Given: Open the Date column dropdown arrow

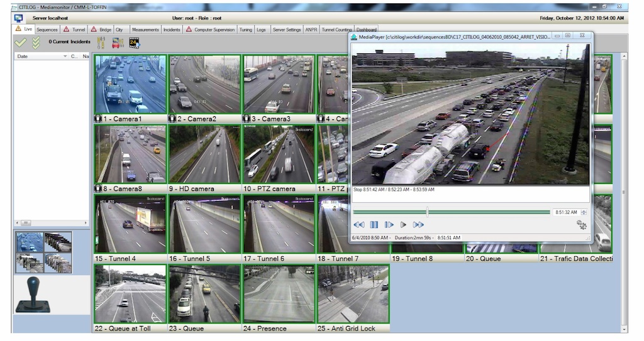Looking at the screenshot, I should point(65,57).
